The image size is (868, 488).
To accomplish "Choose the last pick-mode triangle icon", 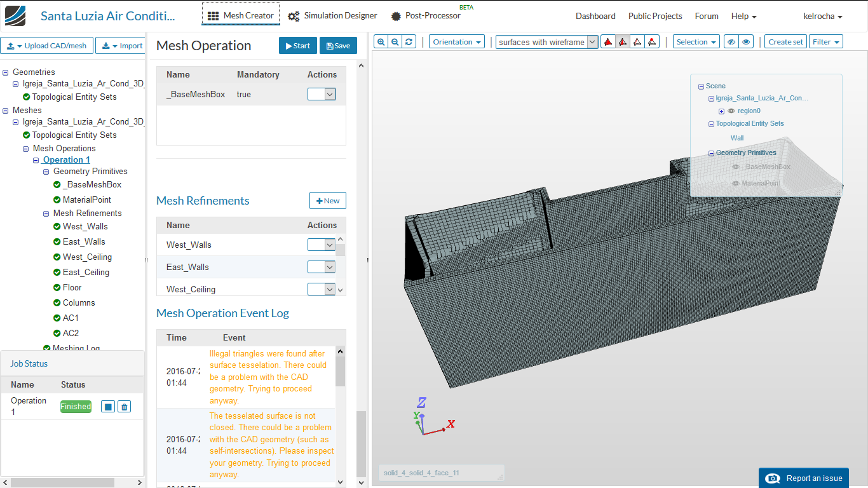I will click(652, 42).
